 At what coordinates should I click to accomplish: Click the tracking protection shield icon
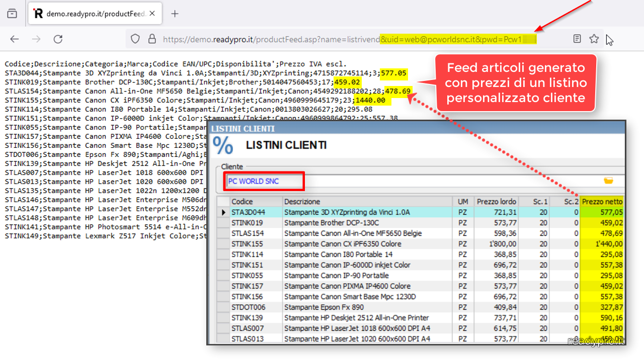pyautogui.click(x=135, y=39)
